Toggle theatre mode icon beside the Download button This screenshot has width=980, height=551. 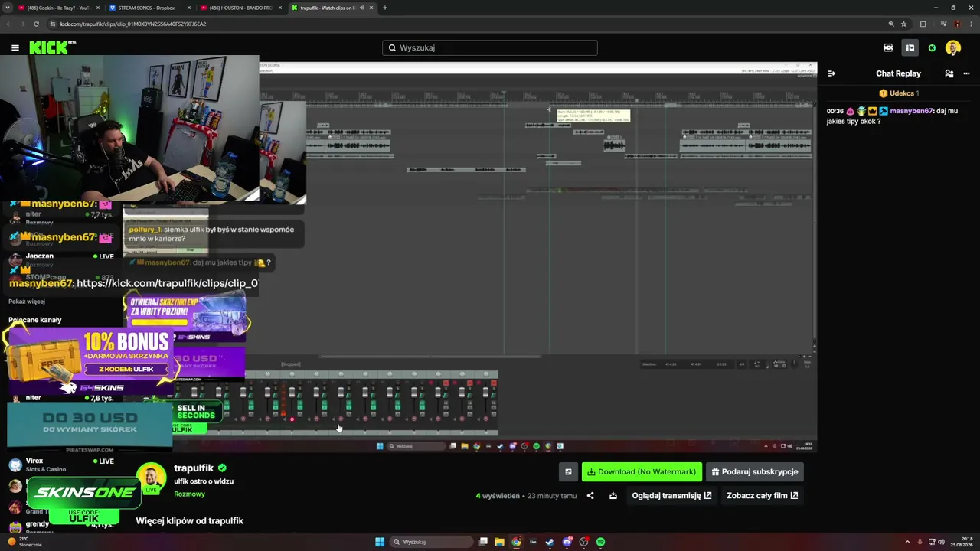(568, 472)
